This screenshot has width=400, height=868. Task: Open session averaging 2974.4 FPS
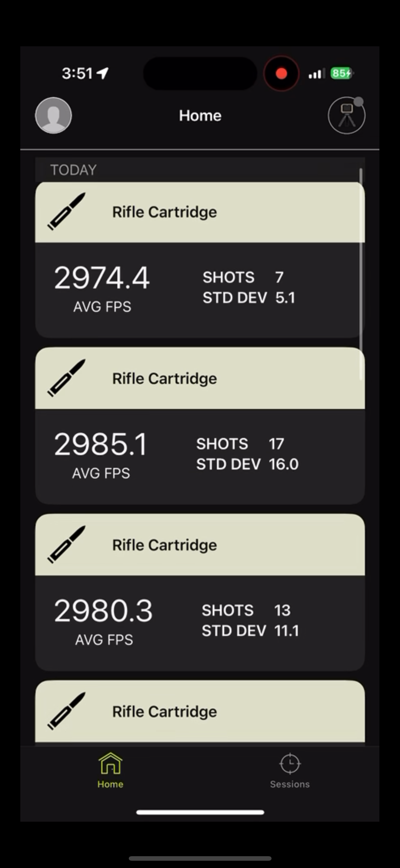(102, 278)
